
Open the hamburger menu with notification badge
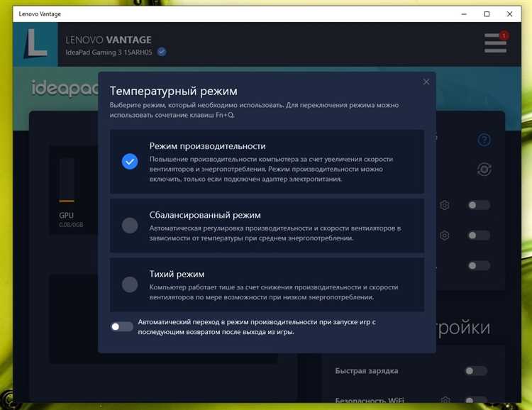tap(496, 43)
